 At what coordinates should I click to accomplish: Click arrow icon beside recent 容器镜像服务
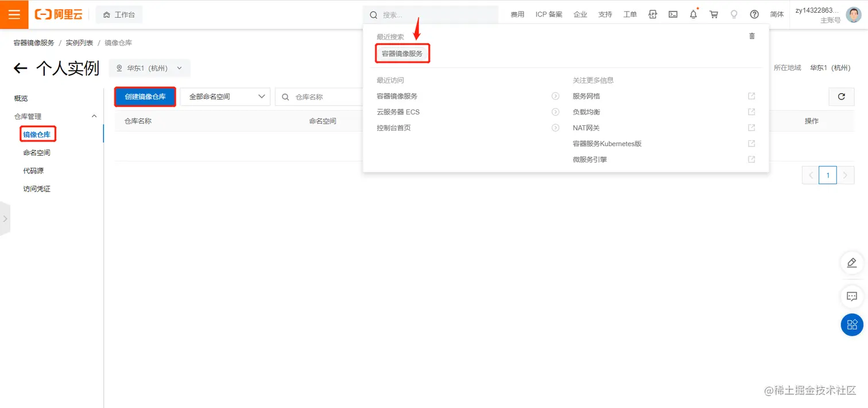555,96
